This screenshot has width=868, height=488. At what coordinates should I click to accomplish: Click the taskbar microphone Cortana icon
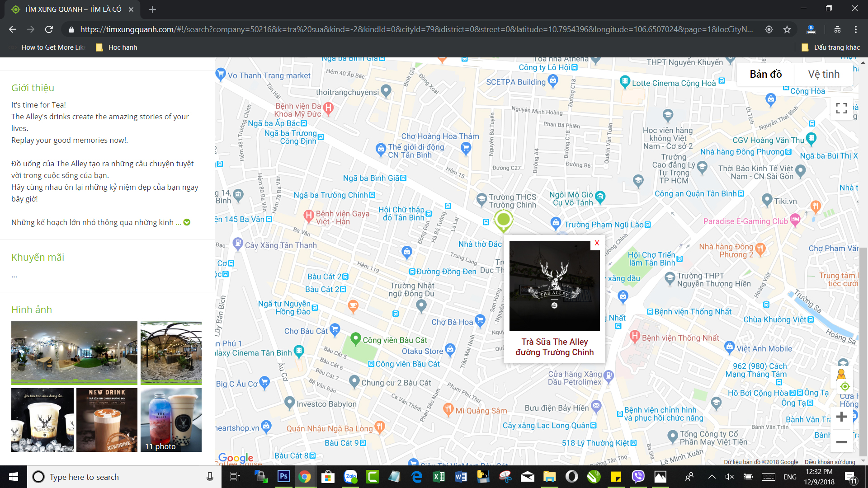pyautogui.click(x=210, y=477)
